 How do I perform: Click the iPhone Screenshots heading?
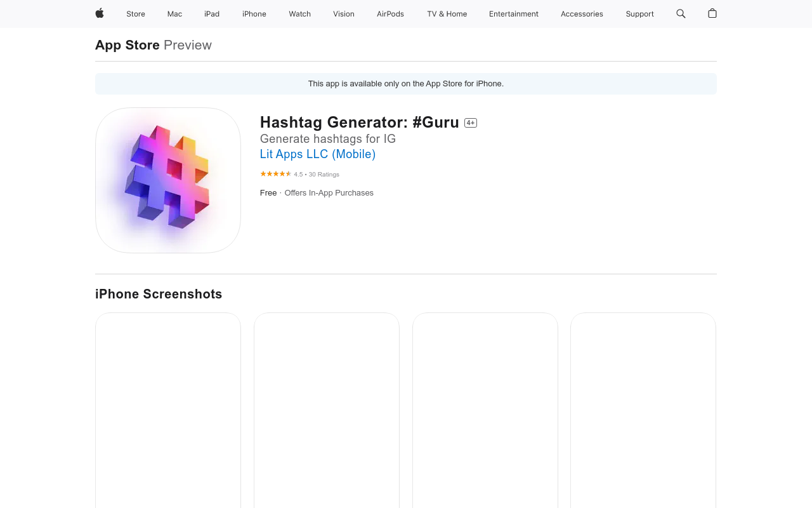[x=159, y=294]
